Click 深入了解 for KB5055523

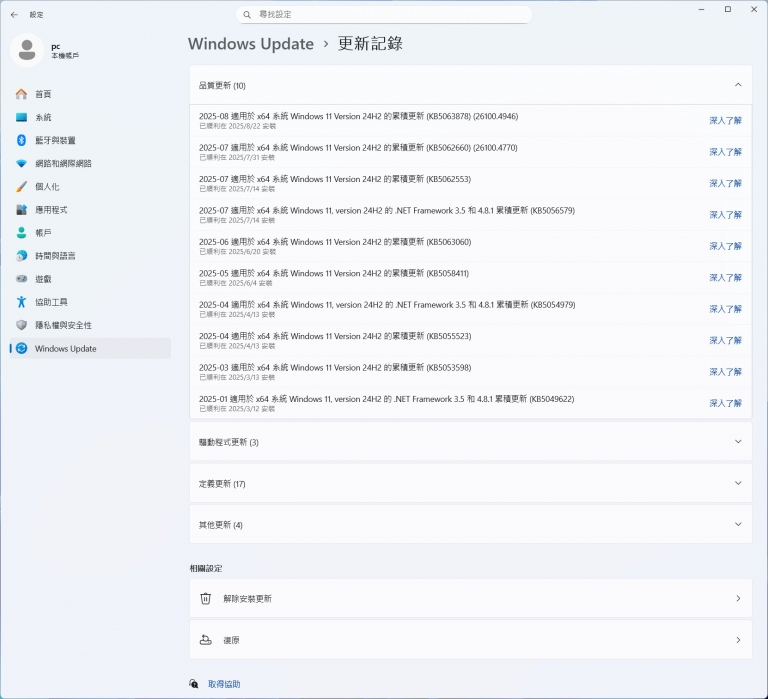pos(725,340)
